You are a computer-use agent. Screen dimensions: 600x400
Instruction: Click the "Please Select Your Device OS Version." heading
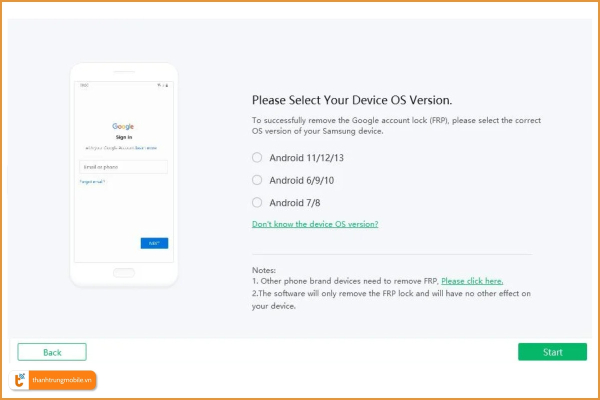352,101
